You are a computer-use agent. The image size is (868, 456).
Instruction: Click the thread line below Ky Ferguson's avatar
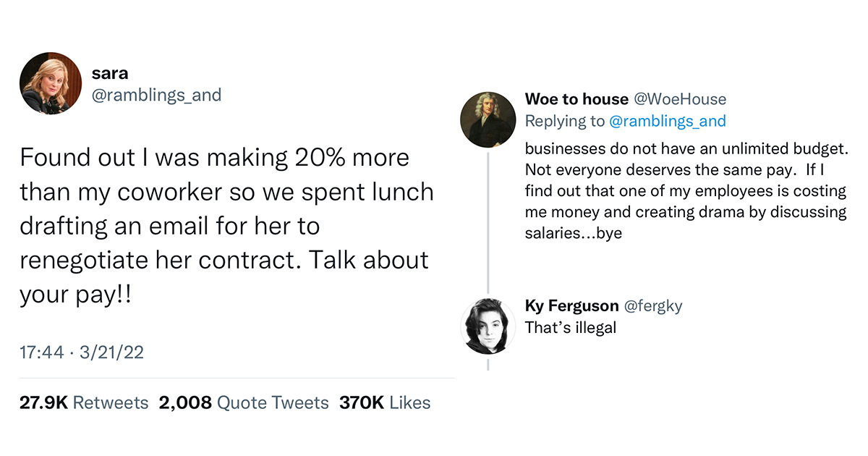click(x=488, y=363)
